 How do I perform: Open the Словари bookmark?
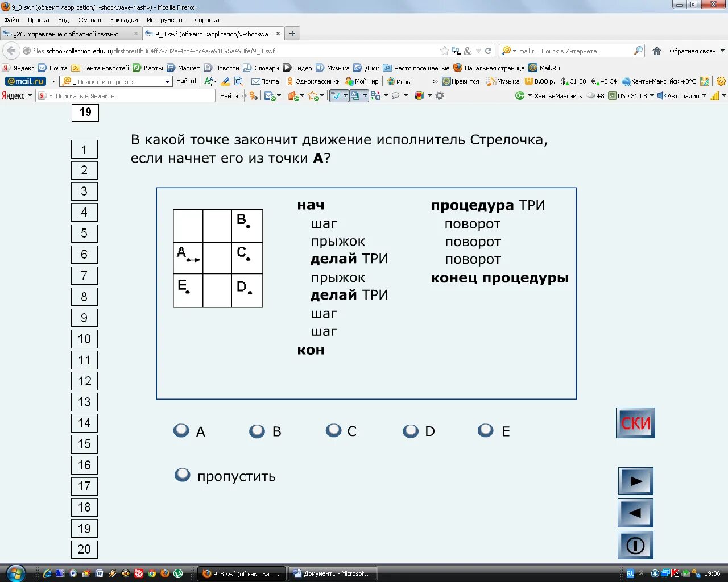point(261,68)
